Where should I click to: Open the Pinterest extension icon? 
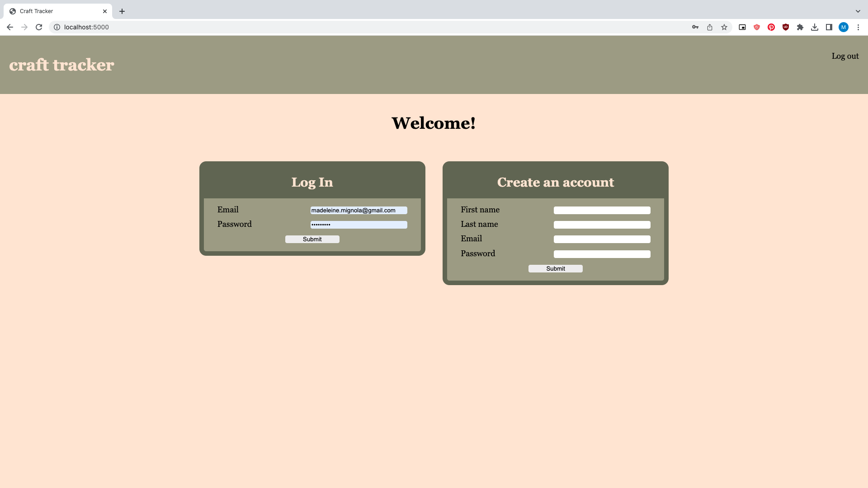(771, 27)
